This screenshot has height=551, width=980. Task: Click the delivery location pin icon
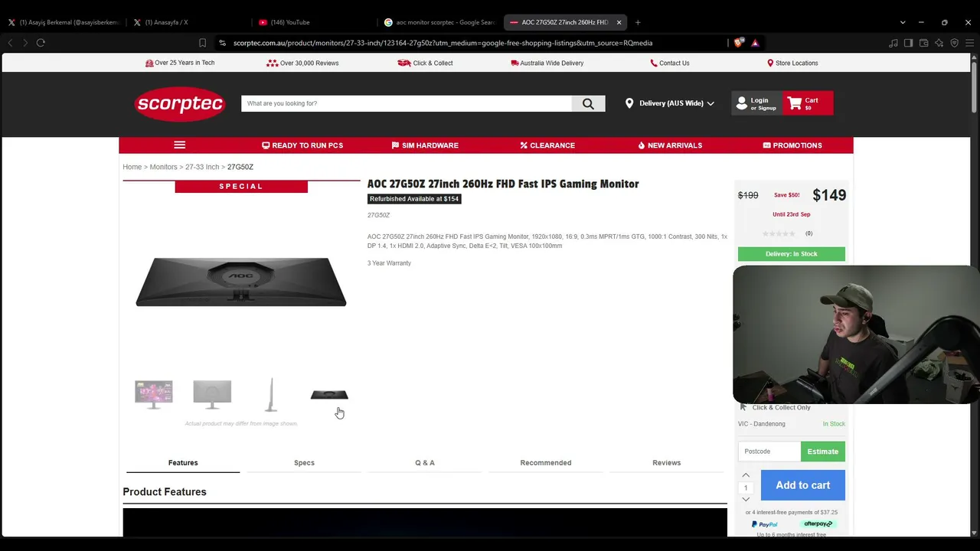pyautogui.click(x=629, y=103)
